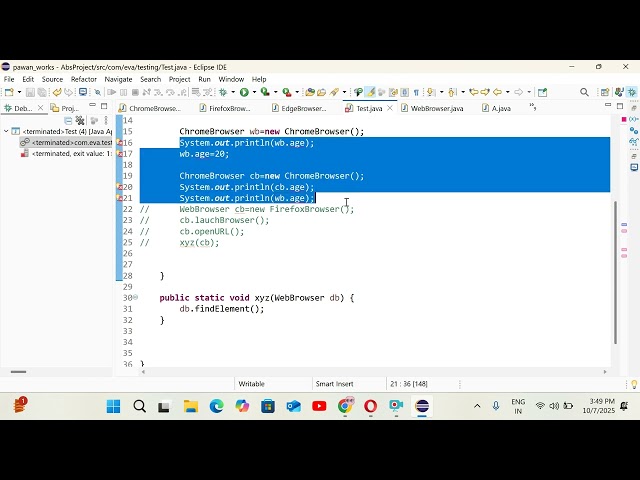The height and width of the screenshot is (480, 640).
Task: Open the Run configurations dropdown arrow
Action: [x=254, y=92]
